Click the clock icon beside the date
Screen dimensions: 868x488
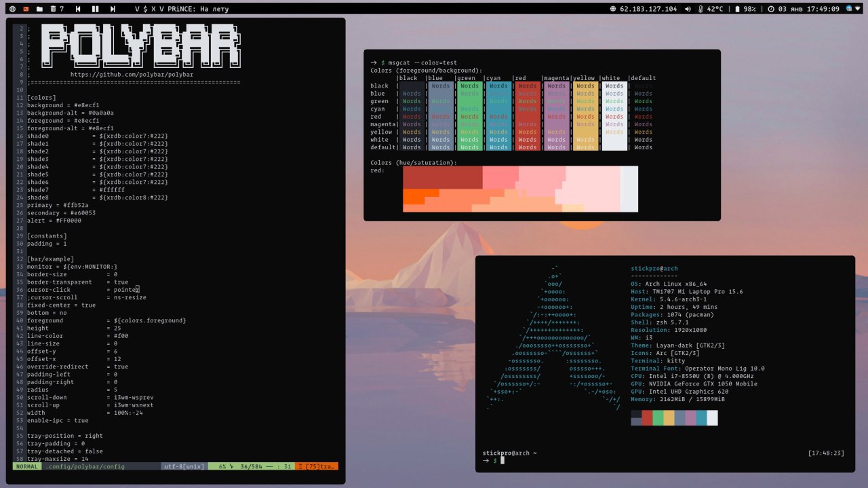pyautogui.click(x=771, y=9)
